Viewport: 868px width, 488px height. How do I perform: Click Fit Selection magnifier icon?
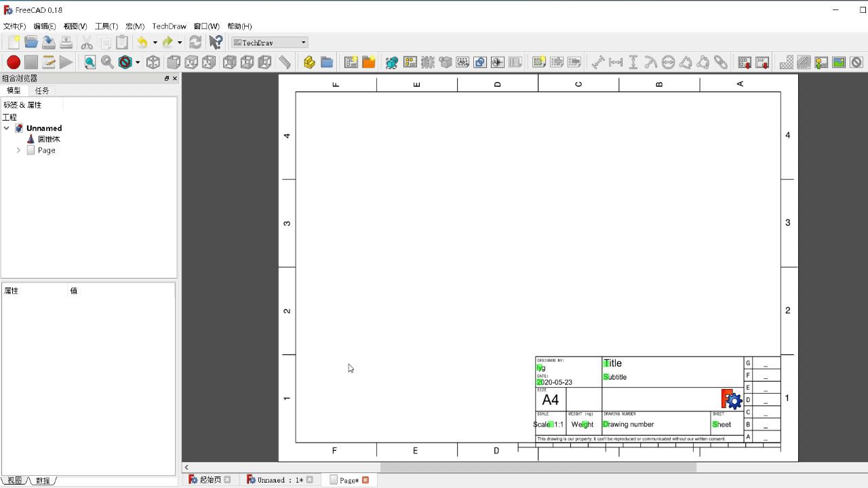[107, 62]
